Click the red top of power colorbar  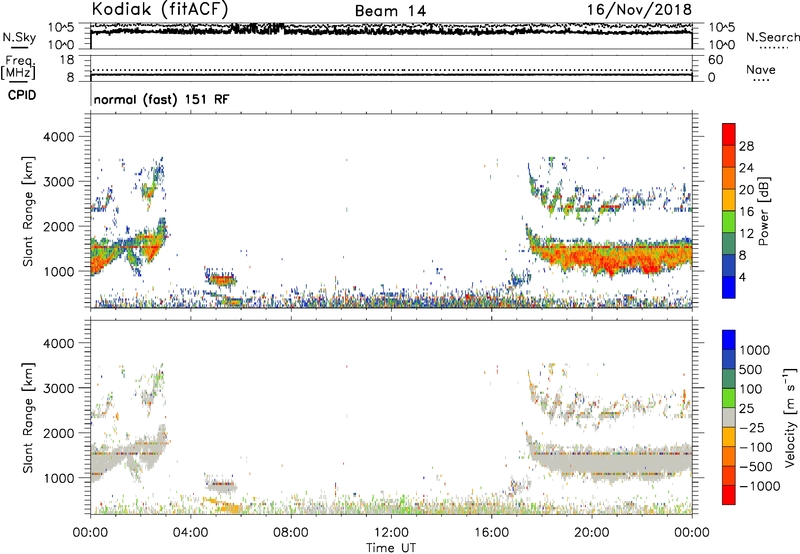tap(729, 132)
